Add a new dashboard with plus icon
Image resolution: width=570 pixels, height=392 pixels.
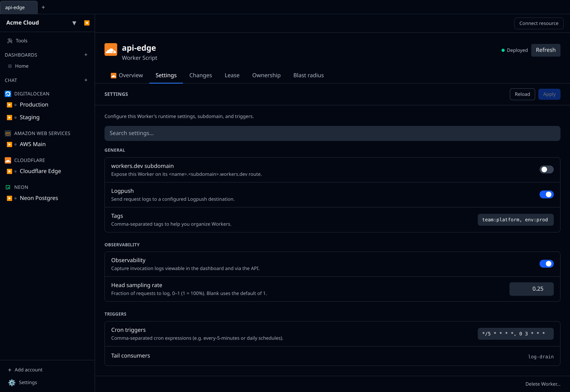pyautogui.click(x=86, y=55)
